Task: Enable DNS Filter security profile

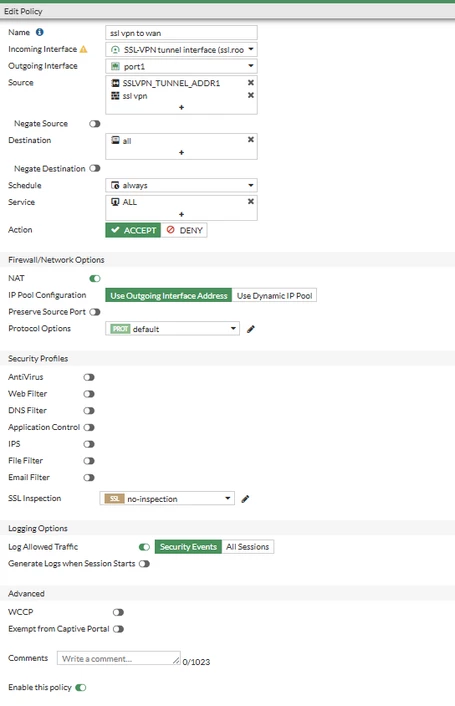Action: pyautogui.click(x=89, y=410)
